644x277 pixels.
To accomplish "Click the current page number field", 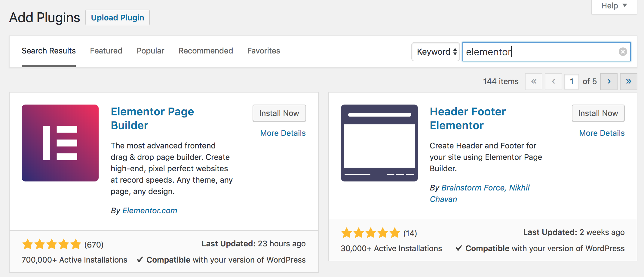I will click(572, 81).
